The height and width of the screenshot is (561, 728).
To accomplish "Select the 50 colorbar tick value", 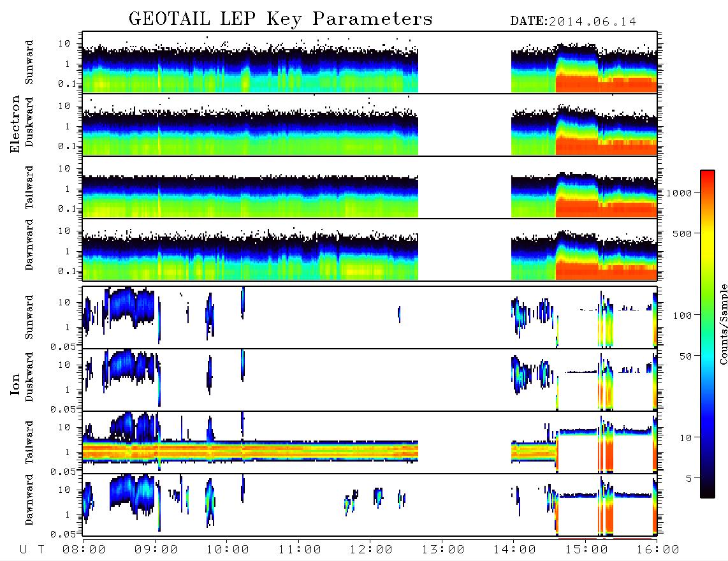I will pyautogui.click(x=685, y=356).
